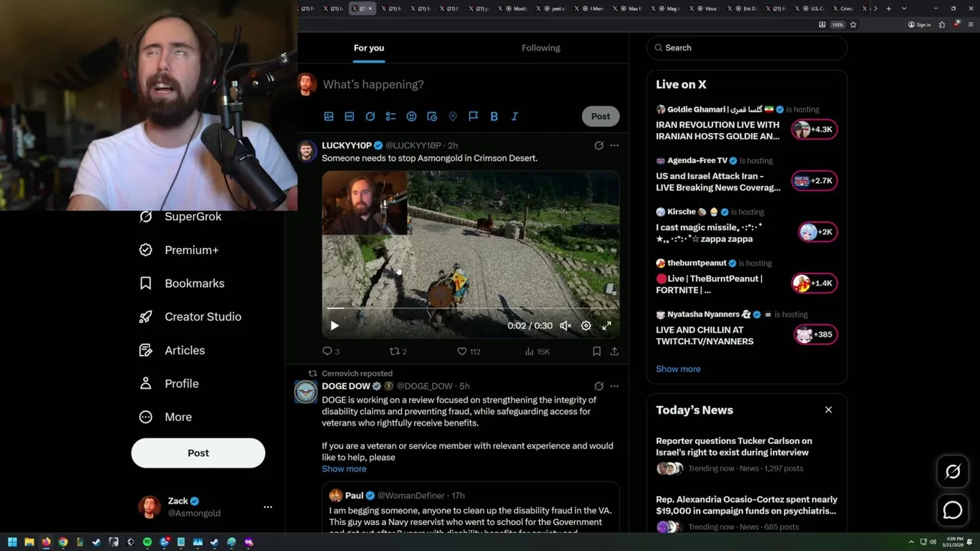
Task: Join Agenda-Free TV live +2.7K
Action: tap(815, 181)
